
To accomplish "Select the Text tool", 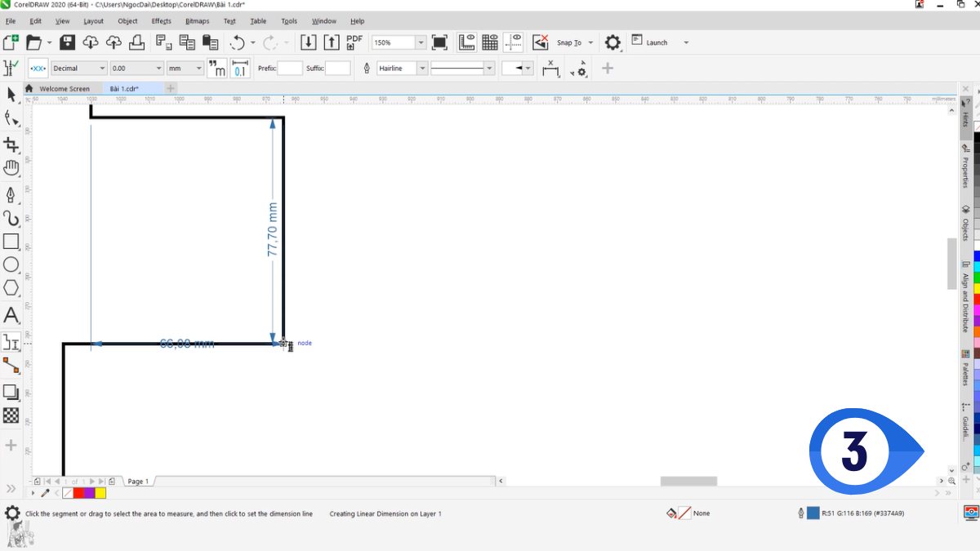I will [11, 314].
